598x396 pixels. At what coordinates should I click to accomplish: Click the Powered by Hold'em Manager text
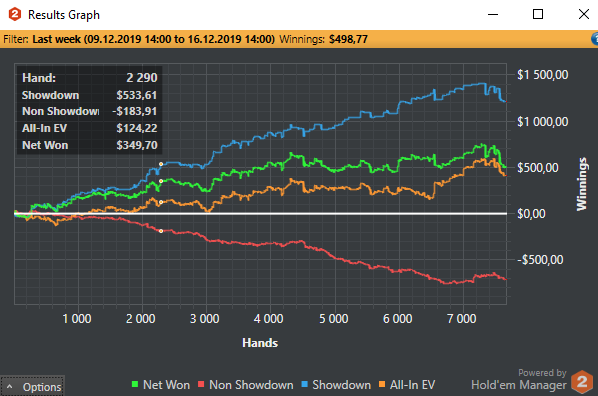(519, 380)
